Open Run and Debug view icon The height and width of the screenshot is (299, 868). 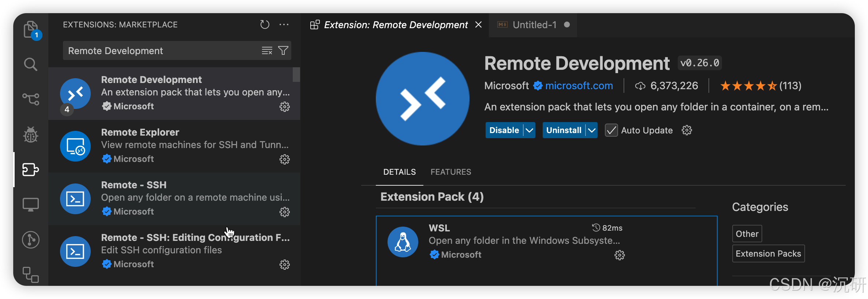coord(31,135)
